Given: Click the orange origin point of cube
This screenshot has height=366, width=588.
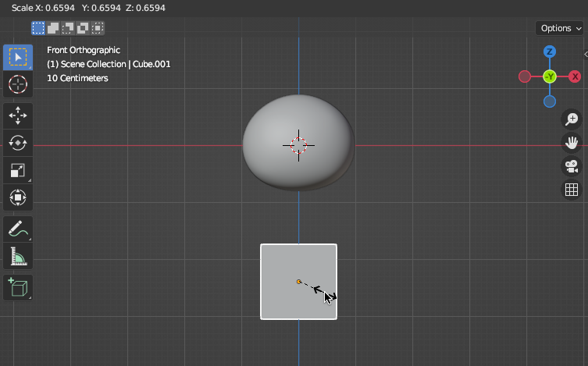Looking at the screenshot, I should (299, 282).
